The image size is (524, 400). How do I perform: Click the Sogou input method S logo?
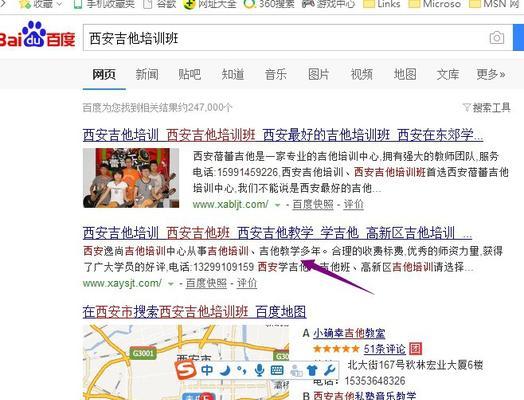point(185,370)
